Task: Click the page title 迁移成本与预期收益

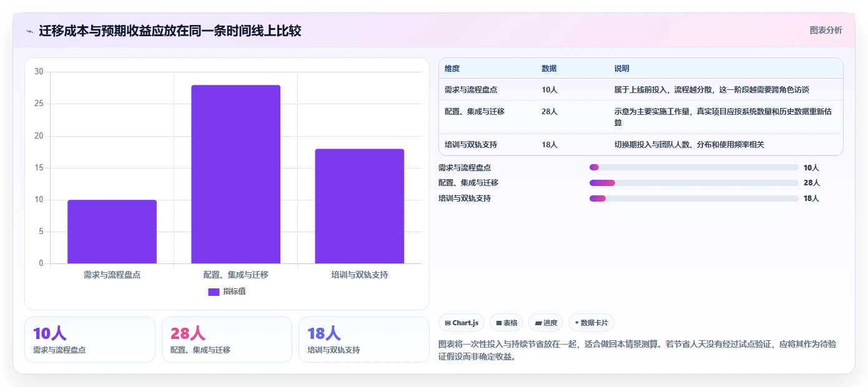Action: point(170,31)
